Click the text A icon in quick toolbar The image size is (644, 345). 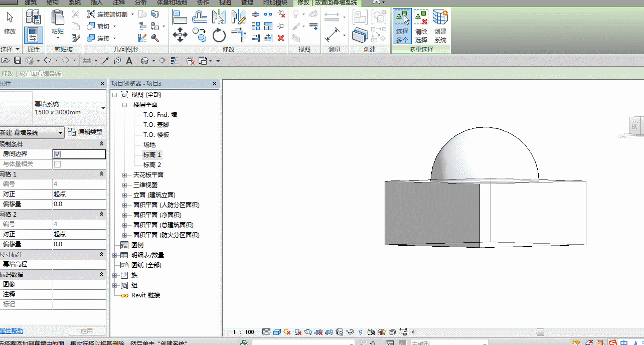click(x=129, y=61)
